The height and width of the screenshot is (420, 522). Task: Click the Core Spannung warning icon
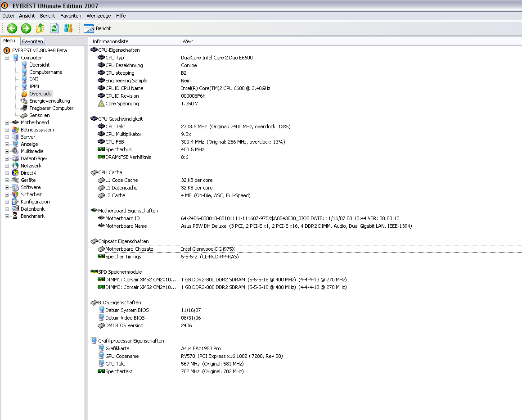click(101, 104)
